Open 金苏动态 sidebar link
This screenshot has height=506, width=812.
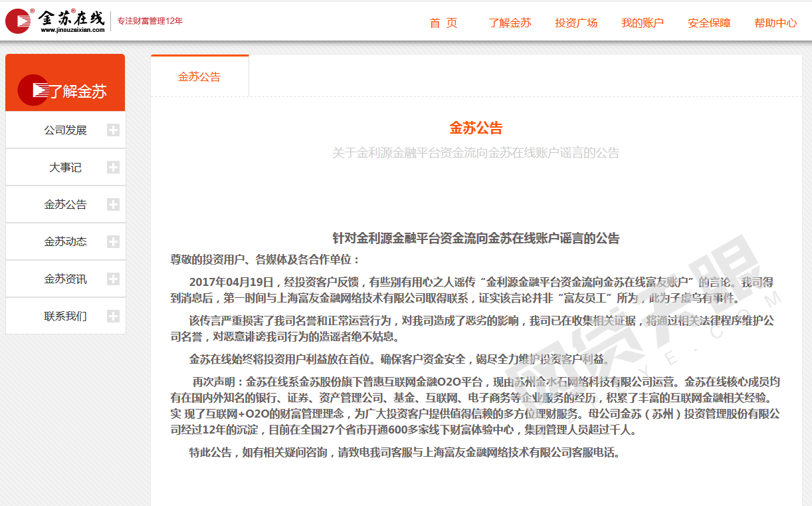[x=66, y=242]
